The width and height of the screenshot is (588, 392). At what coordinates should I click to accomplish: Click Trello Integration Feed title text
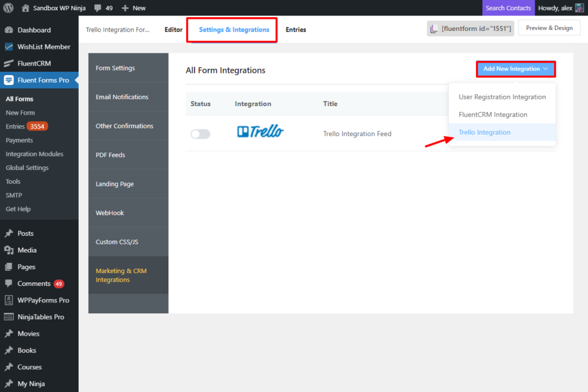357,134
